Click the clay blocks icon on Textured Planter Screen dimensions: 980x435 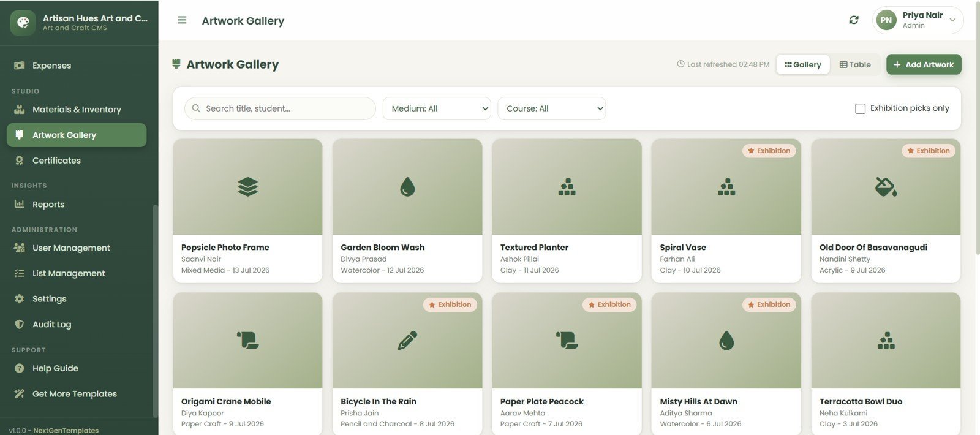coord(567,187)
